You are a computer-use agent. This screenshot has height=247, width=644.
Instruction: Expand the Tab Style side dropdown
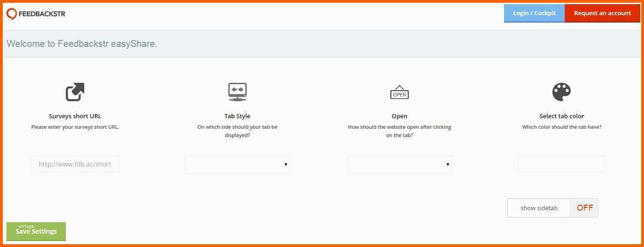click(238, 165)
